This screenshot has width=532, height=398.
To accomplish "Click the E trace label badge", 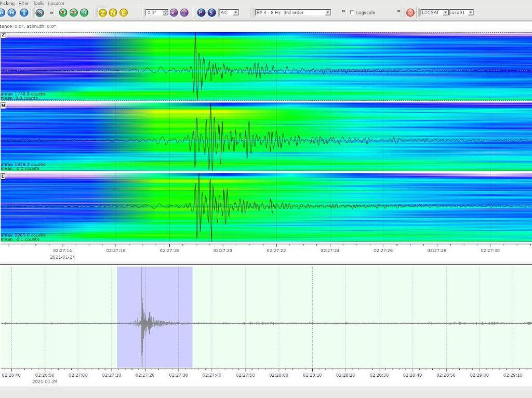I will (3, 176).
